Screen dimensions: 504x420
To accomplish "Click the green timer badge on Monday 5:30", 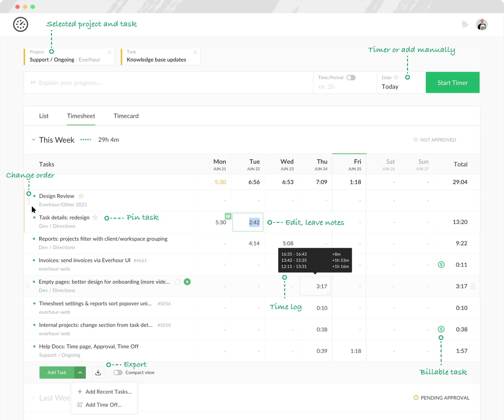I will pos(228,216).
